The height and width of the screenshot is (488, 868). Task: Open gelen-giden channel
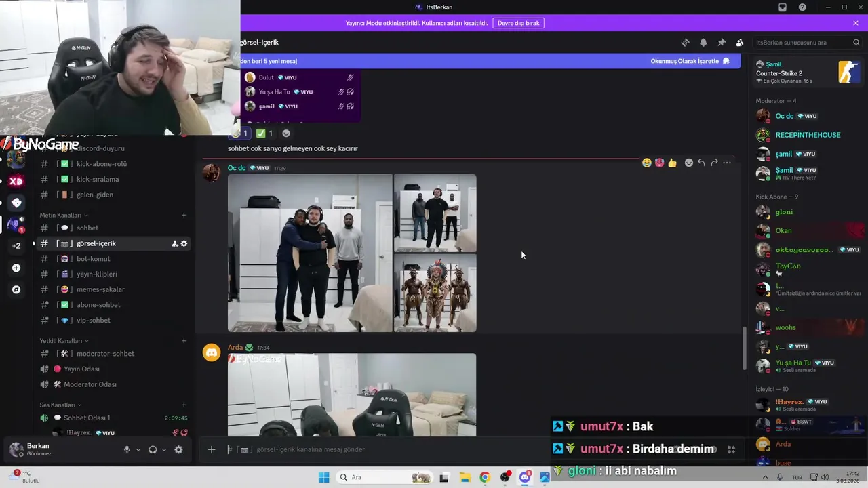pyautogui.click(x=113, y=195)
